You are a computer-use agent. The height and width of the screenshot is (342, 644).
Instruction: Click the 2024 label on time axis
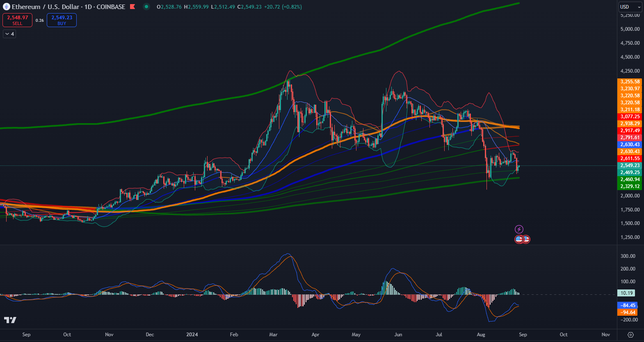tap(192, 335)
